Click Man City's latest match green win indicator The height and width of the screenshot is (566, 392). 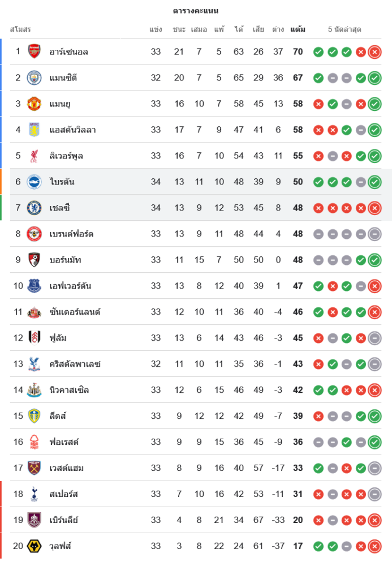(374, 78)
